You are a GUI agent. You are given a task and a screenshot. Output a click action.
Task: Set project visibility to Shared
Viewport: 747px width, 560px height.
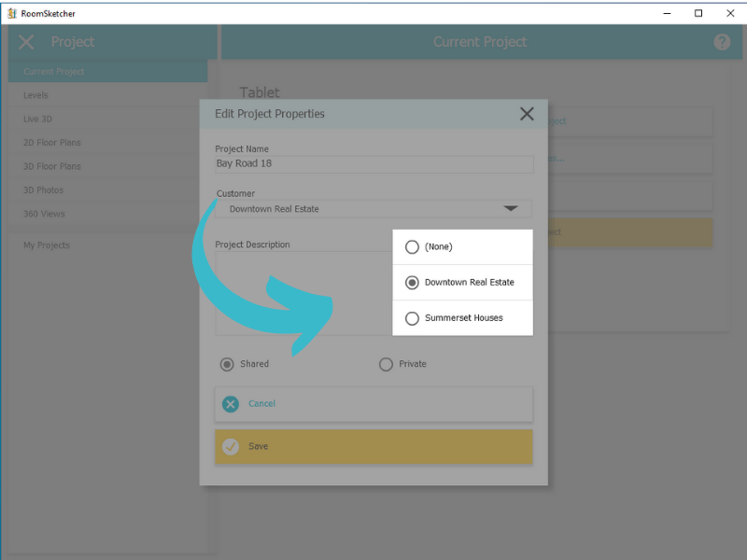click(x=227, y=364)
